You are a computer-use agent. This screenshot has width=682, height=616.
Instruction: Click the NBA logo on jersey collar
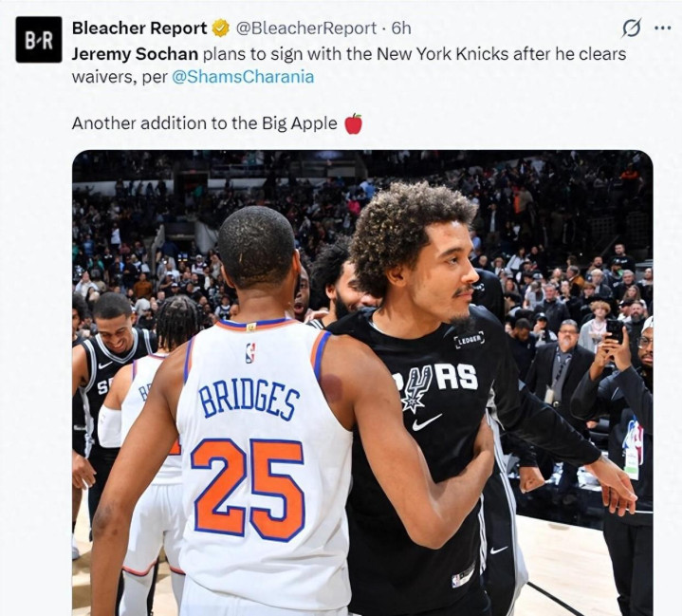(250, 353)
